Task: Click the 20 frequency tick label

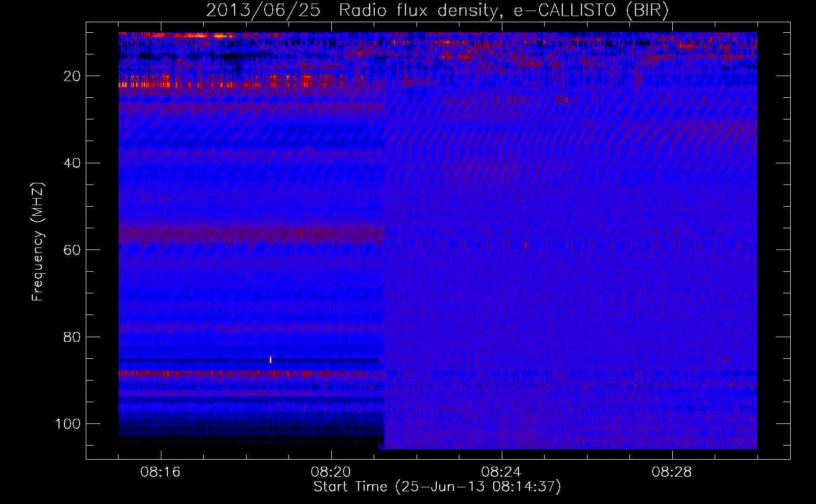Action: tap(73, 76)
